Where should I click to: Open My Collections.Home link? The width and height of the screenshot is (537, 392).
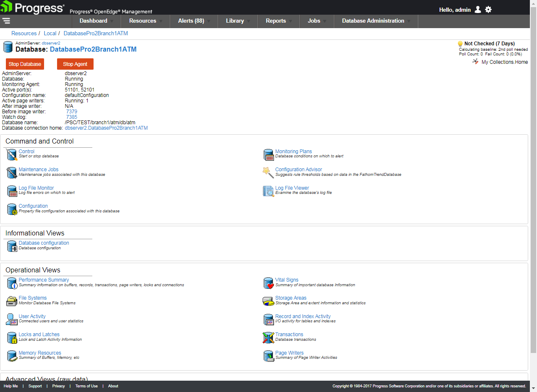pos(505,62)
